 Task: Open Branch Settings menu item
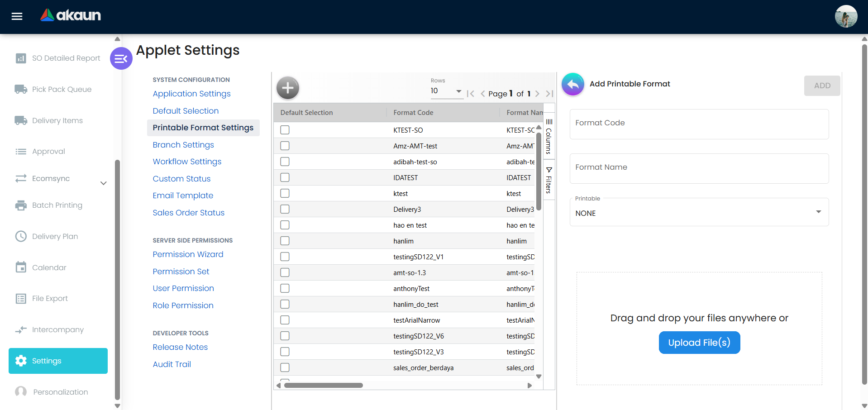click(183, 145)
